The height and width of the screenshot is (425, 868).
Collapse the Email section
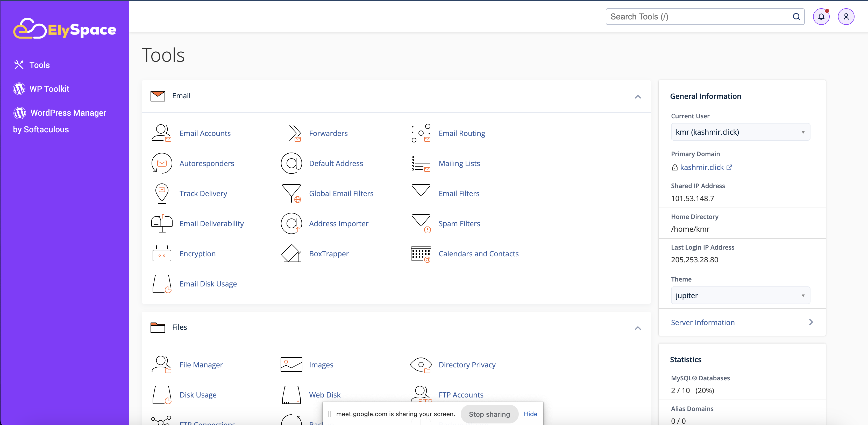pos(637,97)
